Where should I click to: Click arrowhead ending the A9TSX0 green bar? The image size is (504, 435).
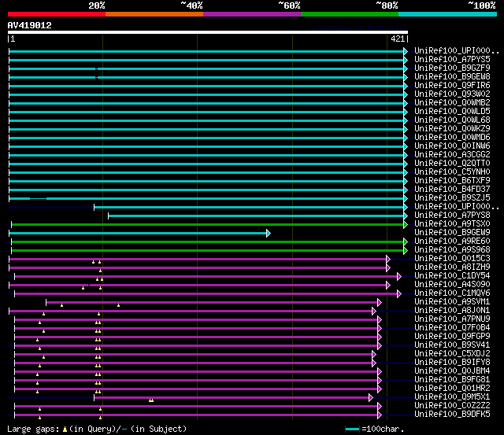[406, 225]
